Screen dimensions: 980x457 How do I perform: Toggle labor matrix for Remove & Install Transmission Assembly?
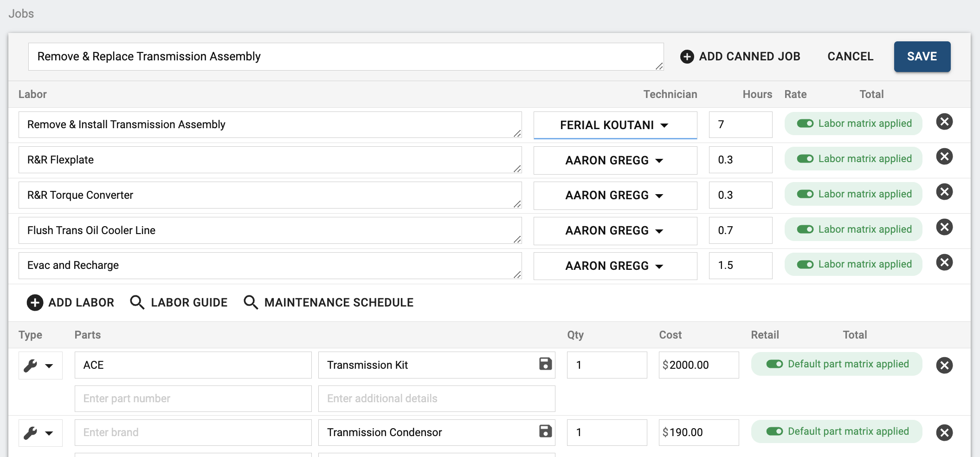[805, 124]
